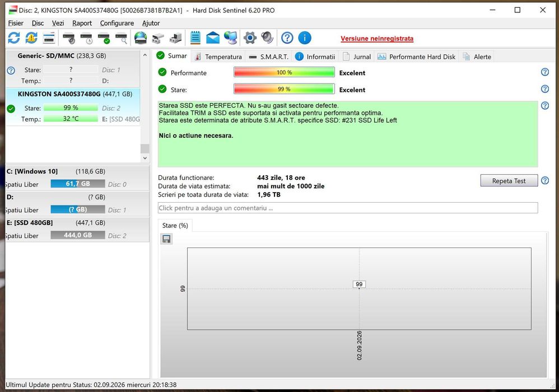Image resolution: width=559 pixels, height=392 pixels.
Task: Select the Stare (%) graph tab
Action: tap(175, 226)
